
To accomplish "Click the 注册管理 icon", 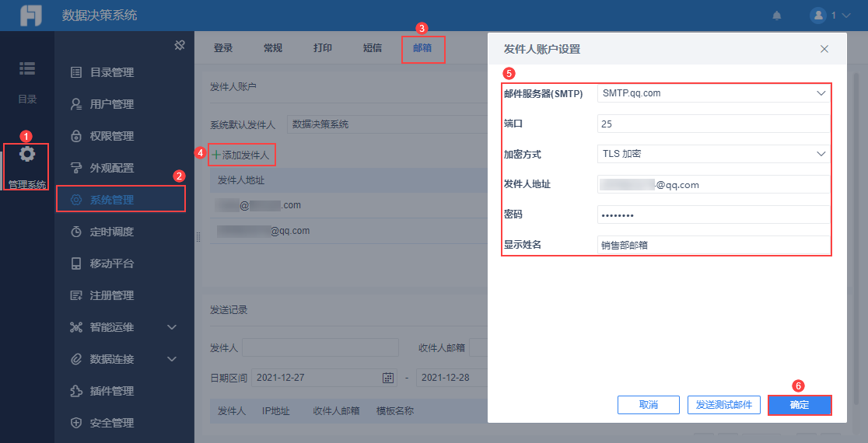I will (76, 295).
